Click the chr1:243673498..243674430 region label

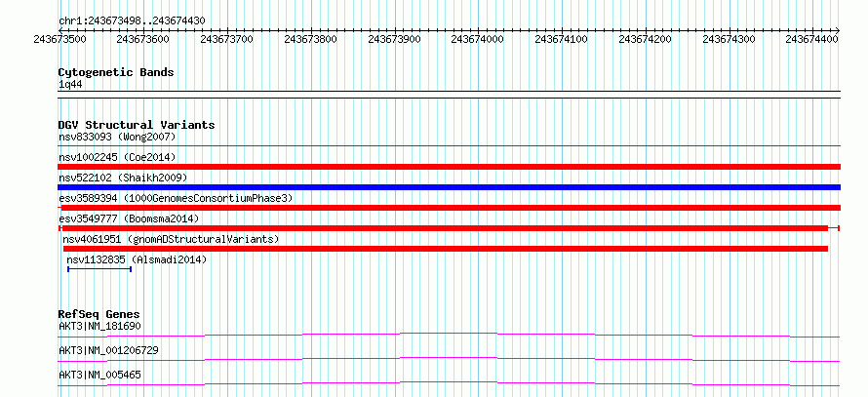click(132, 21)
